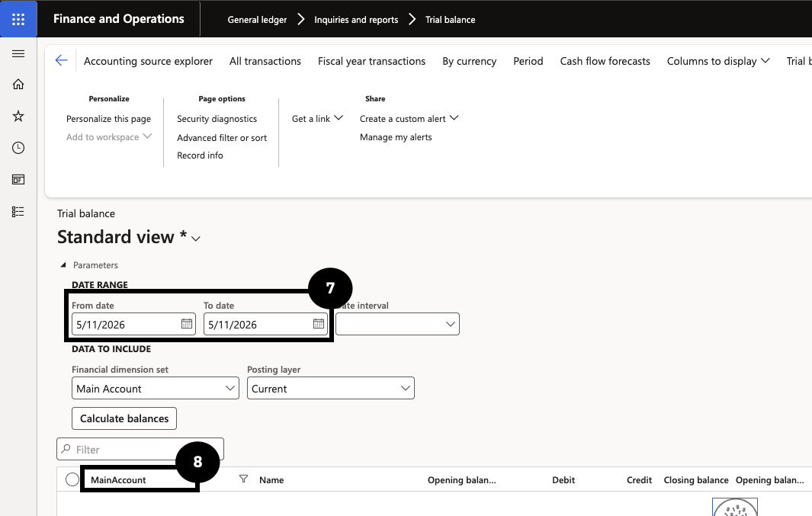
Task: Open Accounting source explorer
Action: click(148, 61)
